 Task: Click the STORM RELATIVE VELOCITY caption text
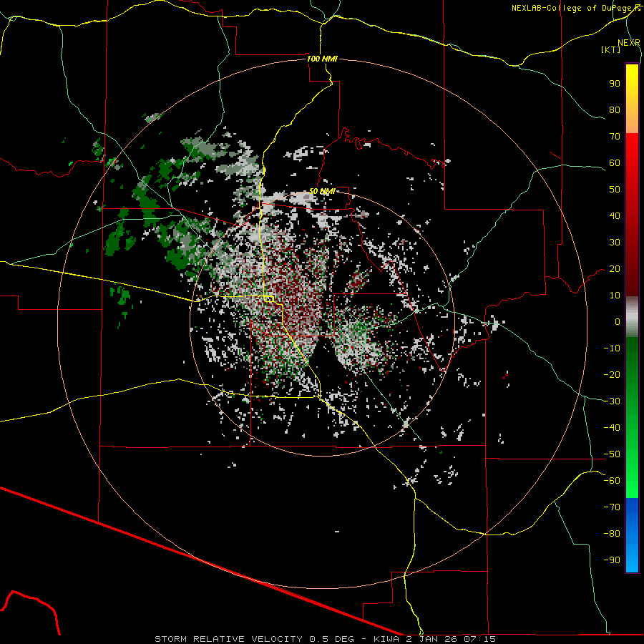[x=230, y=639]
